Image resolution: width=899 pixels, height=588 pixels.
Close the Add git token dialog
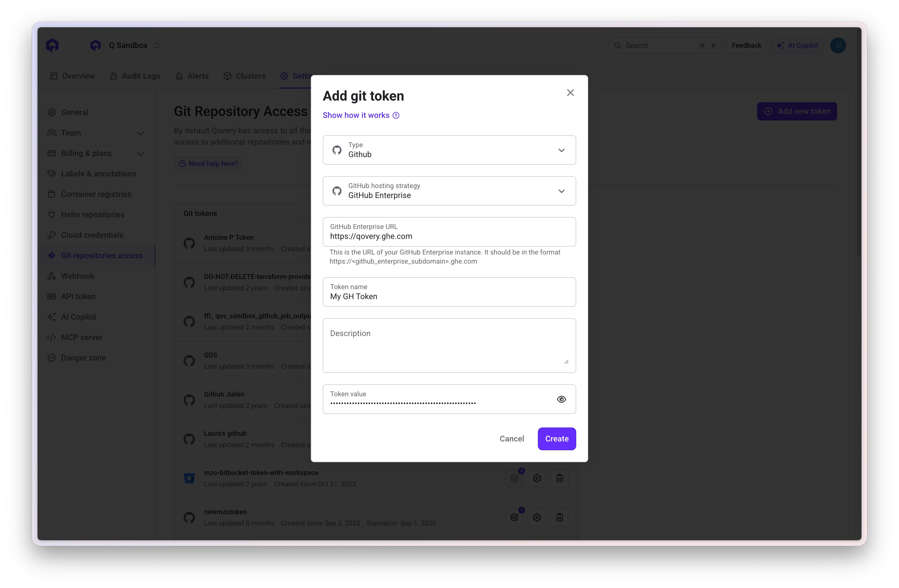point(570,93)
